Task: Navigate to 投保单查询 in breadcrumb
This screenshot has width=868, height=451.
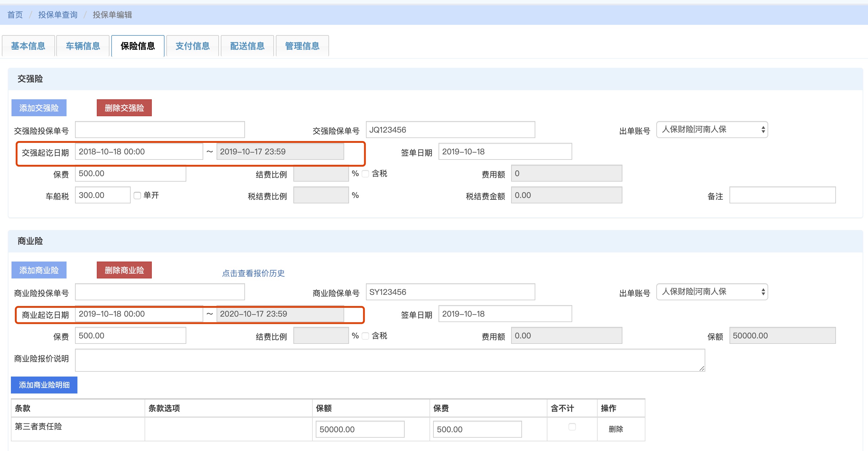Action: (x=58, y=15)
